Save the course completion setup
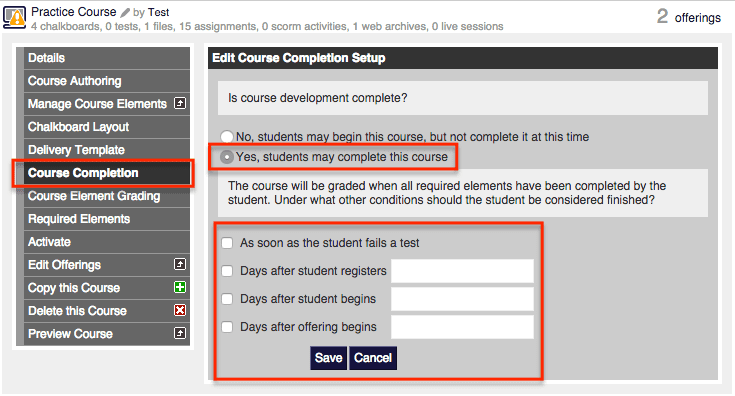 [328, 358]
